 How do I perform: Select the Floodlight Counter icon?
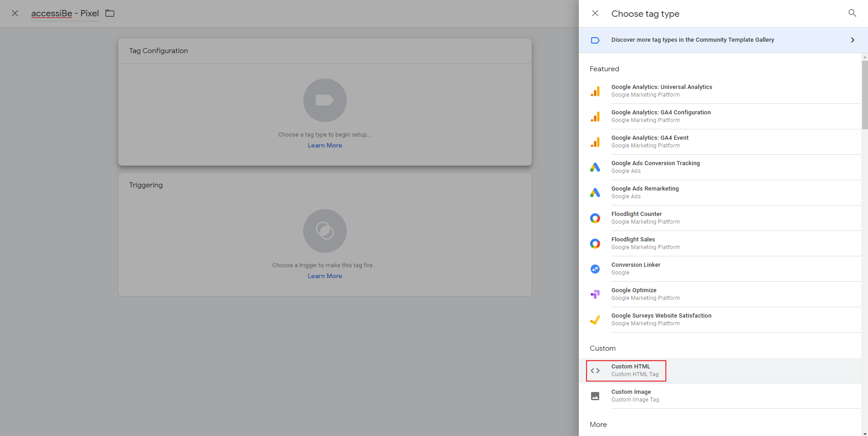tap(595, 218)
